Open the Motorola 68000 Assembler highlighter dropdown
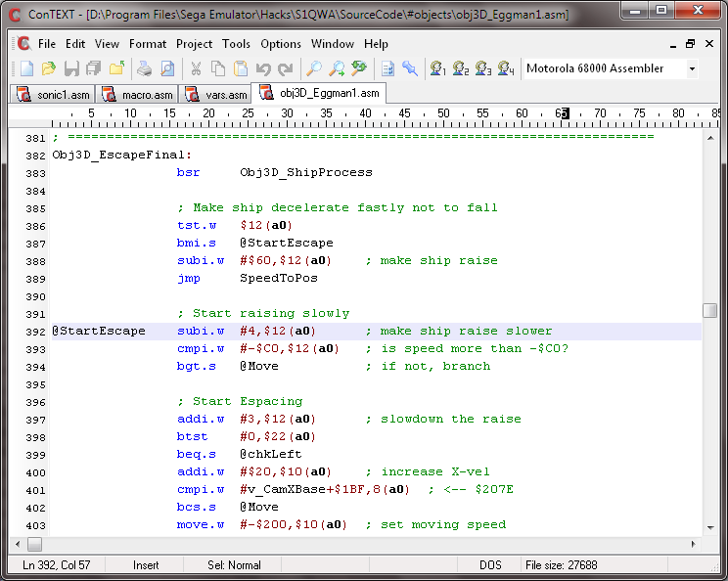The height and width of the screenshot is (581, 728). click(692, 68)
